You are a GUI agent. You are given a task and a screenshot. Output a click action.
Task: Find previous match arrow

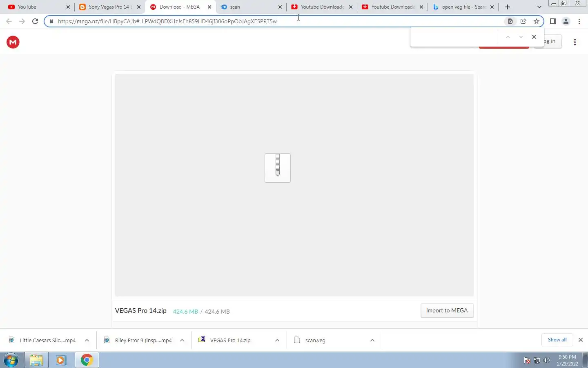click(x=508, y=37)
